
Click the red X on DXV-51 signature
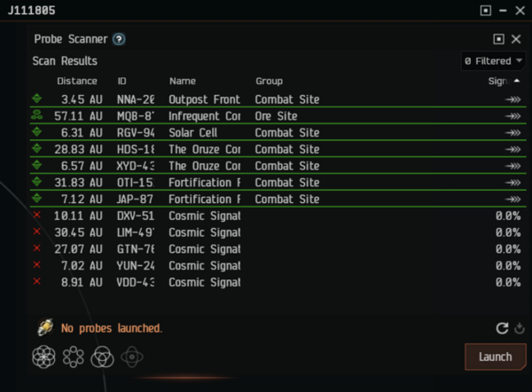(36, 216)
